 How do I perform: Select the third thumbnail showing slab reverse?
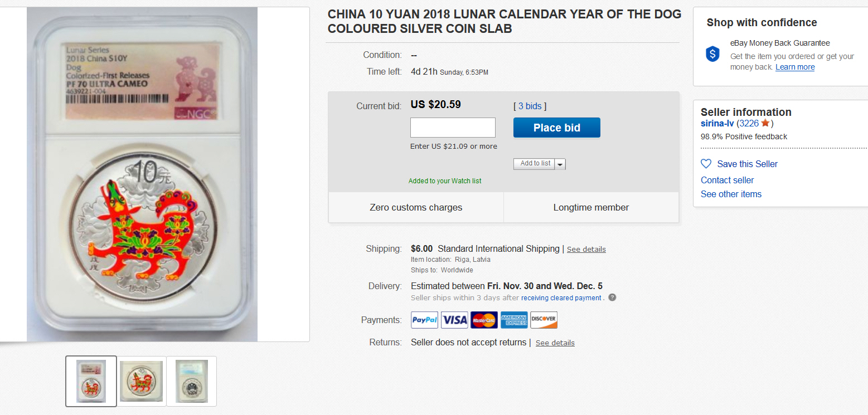point(191,381)
